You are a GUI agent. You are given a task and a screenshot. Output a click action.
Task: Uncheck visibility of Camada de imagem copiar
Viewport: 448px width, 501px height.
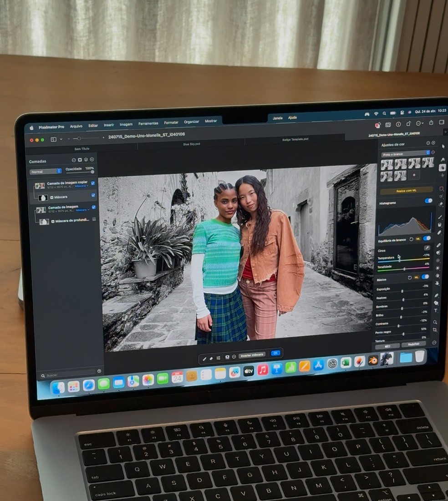coord(93,183)
